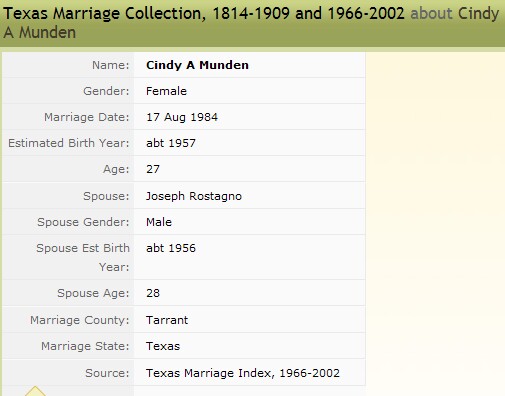Click the Source field label

[107, 373]
